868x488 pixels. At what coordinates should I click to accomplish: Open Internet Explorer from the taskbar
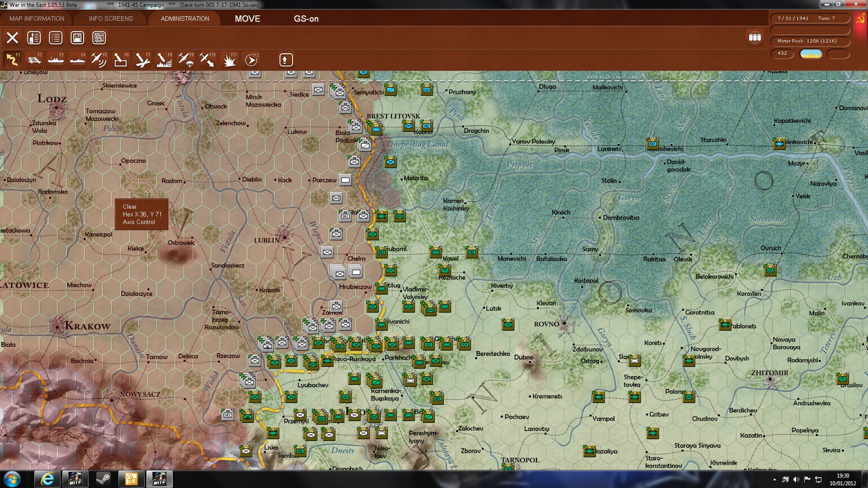[x=47, y=479]
